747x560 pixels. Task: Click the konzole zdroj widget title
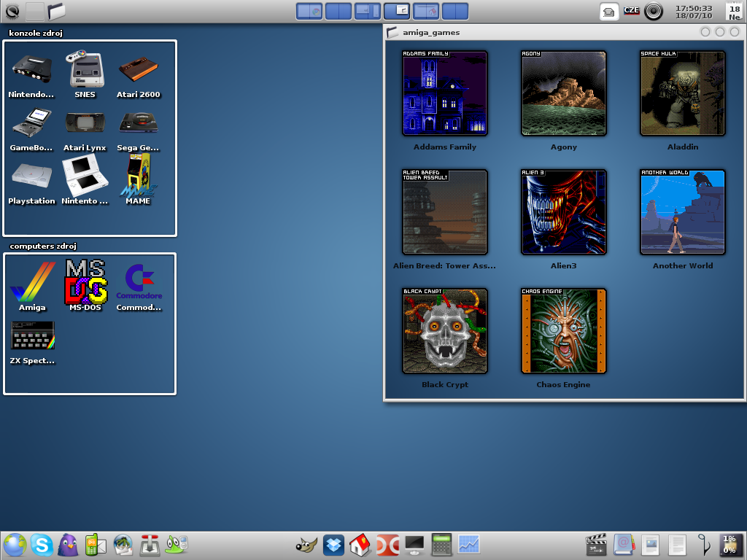(36, 33)
